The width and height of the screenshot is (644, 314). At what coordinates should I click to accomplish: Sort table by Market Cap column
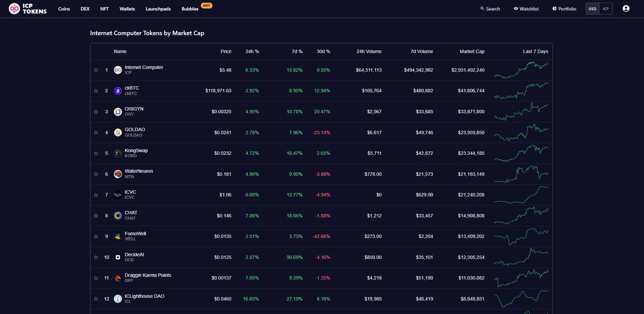pyautogui.click(x=472, y=51)
